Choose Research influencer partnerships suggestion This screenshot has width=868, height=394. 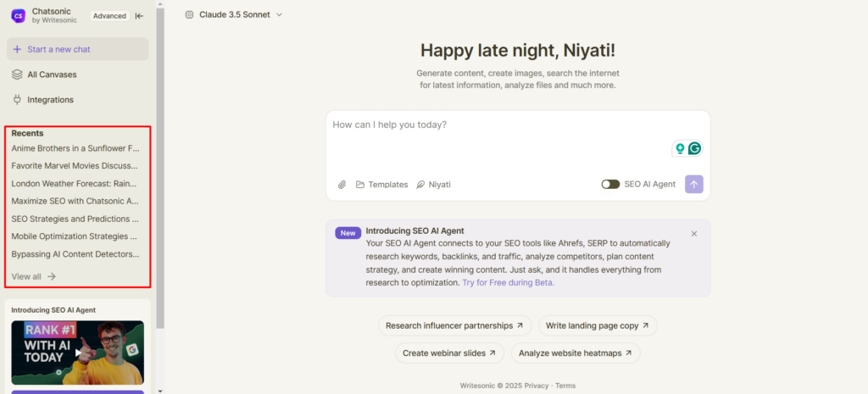pos(454,326)
